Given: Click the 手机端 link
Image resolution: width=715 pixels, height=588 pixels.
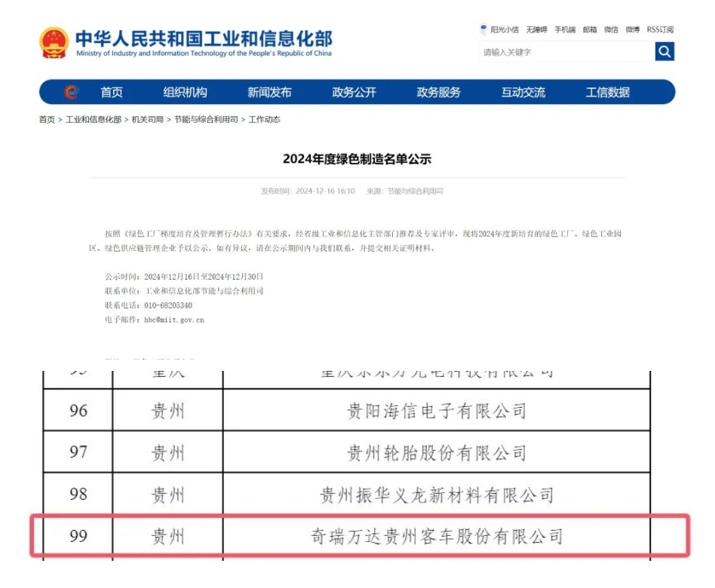Looking at the screenshot, I should tap(565, 29).
